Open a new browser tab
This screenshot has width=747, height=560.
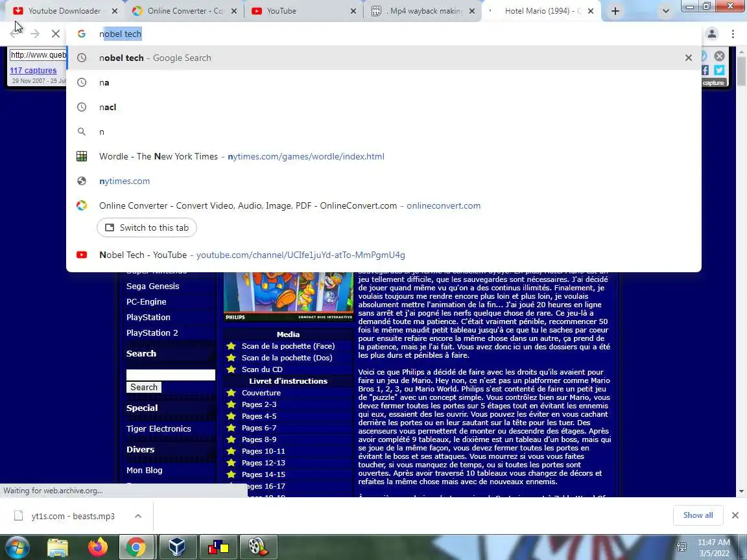(x=615, y=11)
